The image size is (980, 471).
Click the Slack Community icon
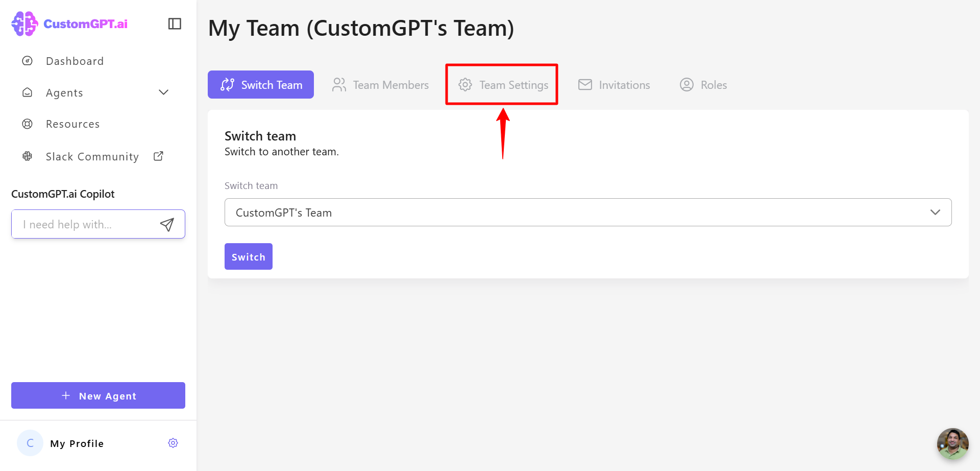(28, 156)
